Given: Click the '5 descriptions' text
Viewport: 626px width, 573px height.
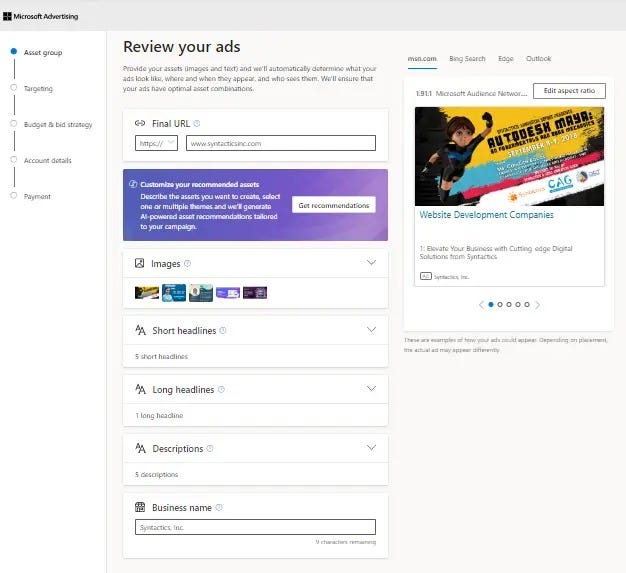Looking at the screenshot, I should click(x=156, y=474).
